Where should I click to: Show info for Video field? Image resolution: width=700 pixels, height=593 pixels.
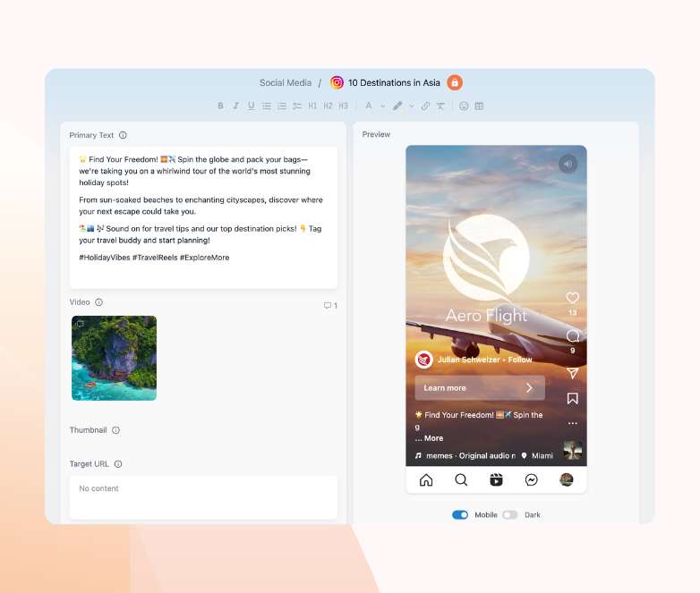point(99,302)
